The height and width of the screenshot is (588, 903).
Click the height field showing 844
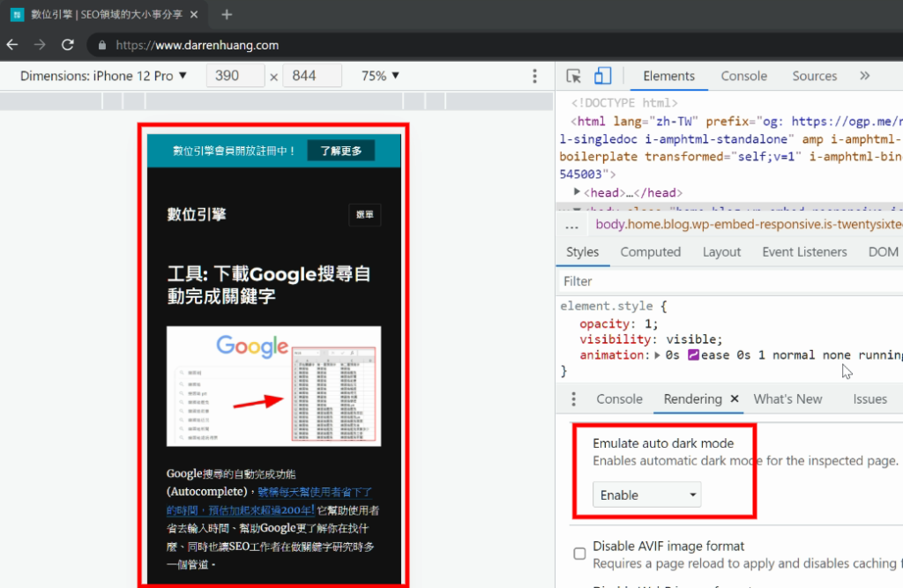click(312, 76)
